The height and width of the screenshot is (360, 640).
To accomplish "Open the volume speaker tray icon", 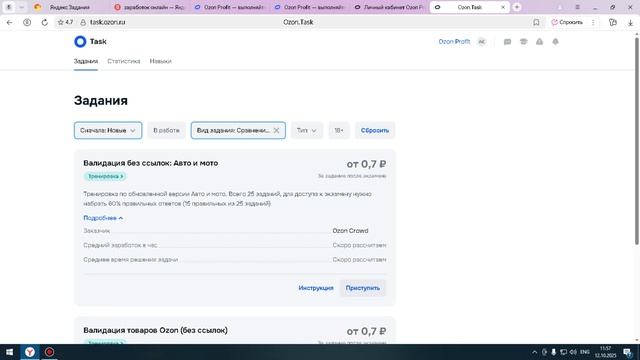I will [x=573, y=352].
